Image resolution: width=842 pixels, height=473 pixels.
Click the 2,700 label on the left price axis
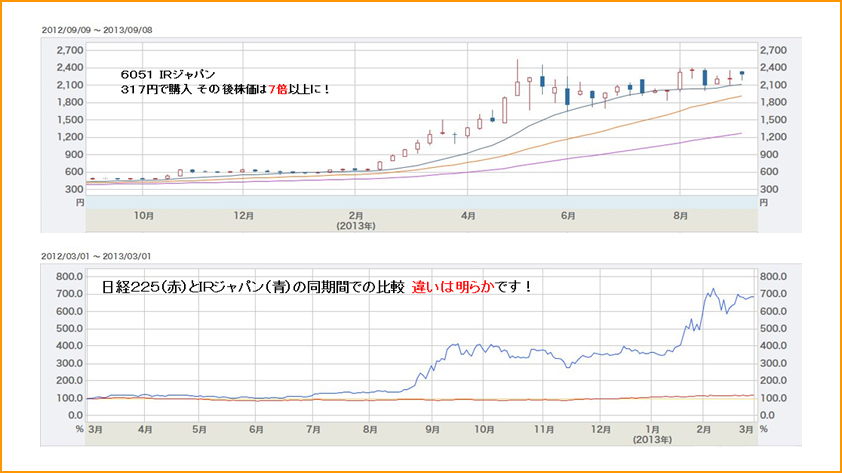pyautogui.click(x=70, y=50)
